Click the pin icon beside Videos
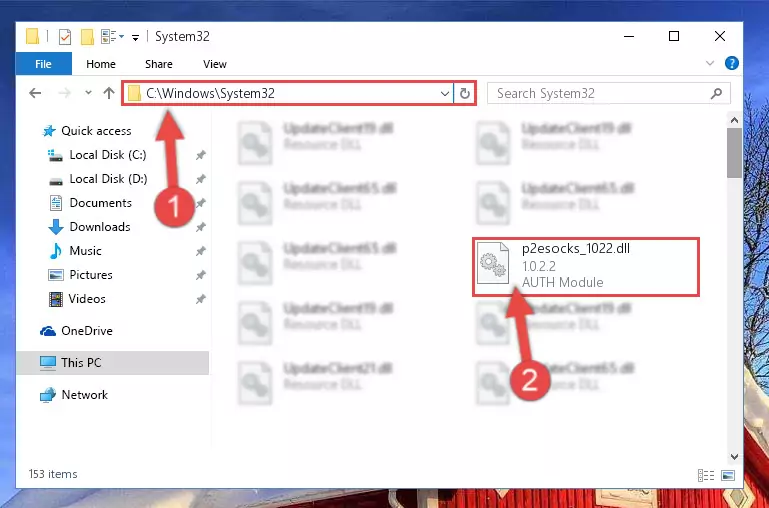 200,300
